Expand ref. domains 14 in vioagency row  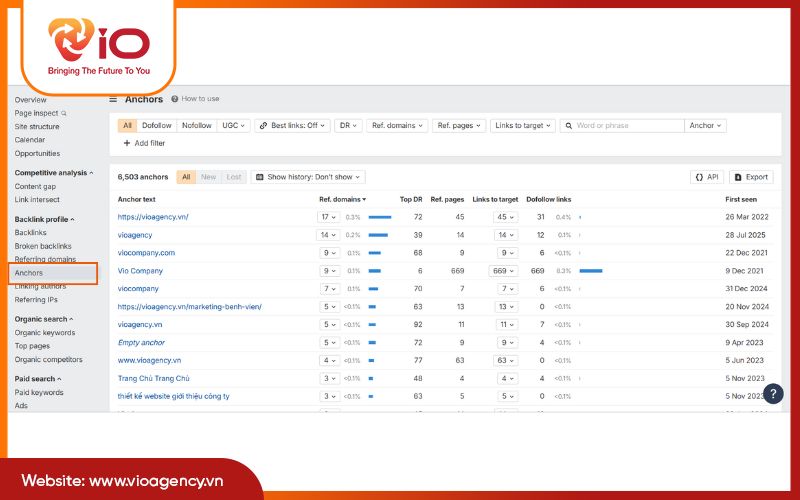(328, 235)
